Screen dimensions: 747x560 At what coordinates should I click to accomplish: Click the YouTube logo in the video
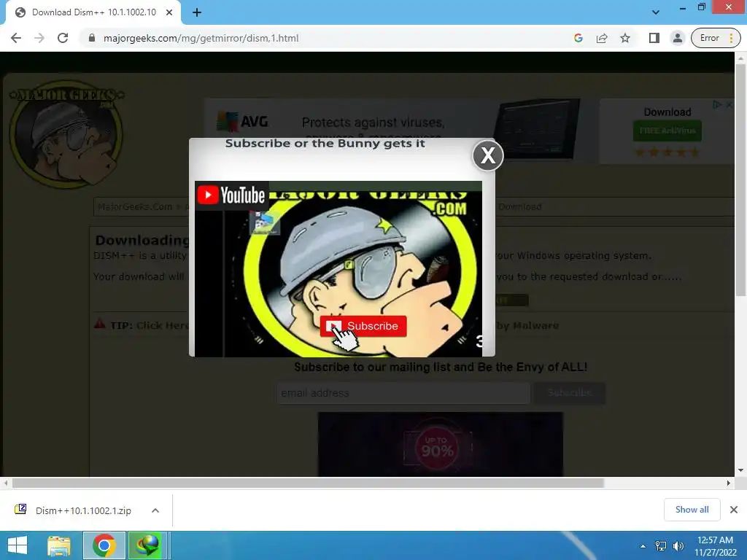(x=231, y=195)
